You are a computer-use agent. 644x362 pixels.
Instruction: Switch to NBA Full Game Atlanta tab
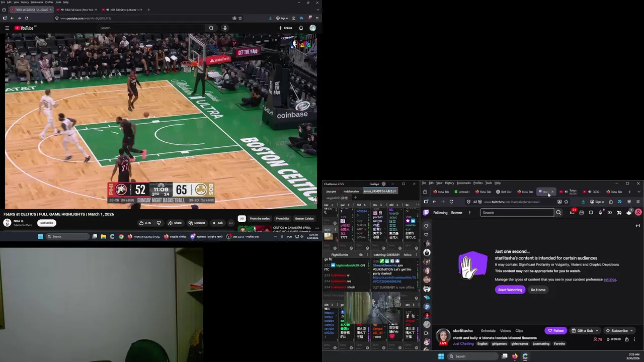[122, 10]
